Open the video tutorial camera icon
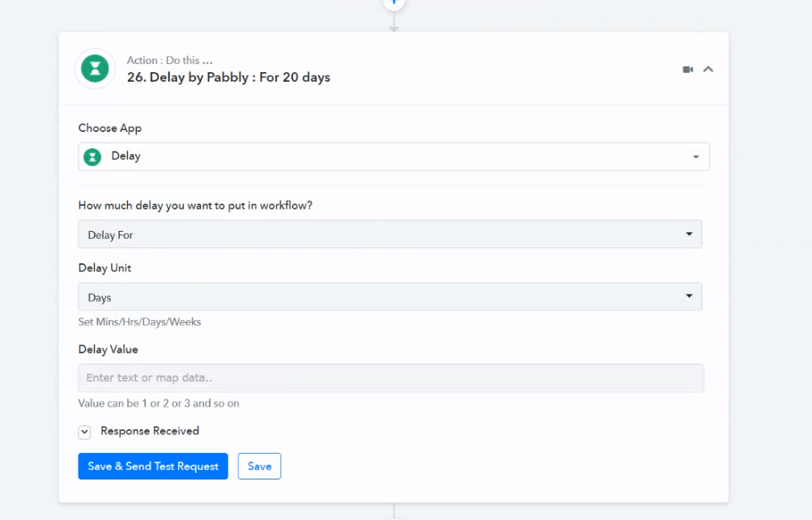 click(x=687, y=70)
